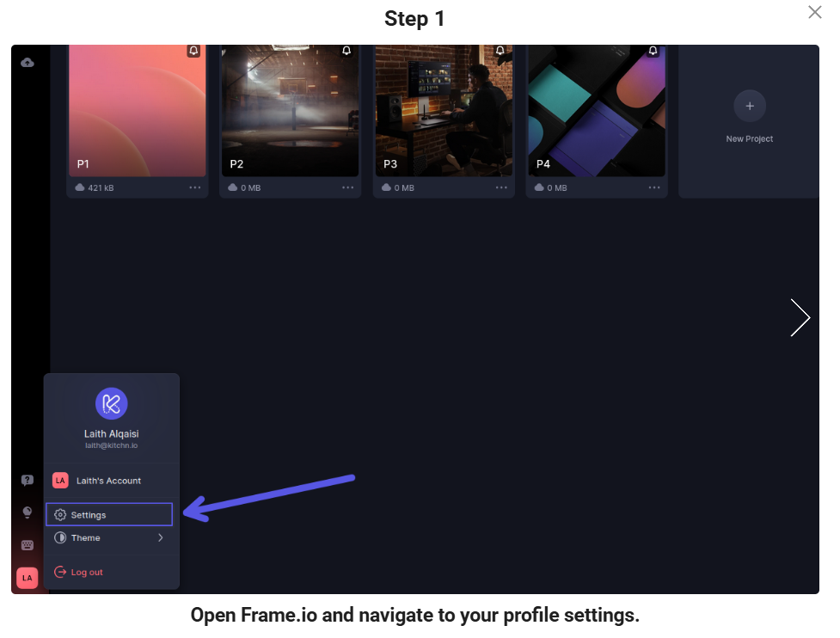Click the LA avatar in sidebar corner
This screenshot has height=638, width=840.
click(27, 578)
